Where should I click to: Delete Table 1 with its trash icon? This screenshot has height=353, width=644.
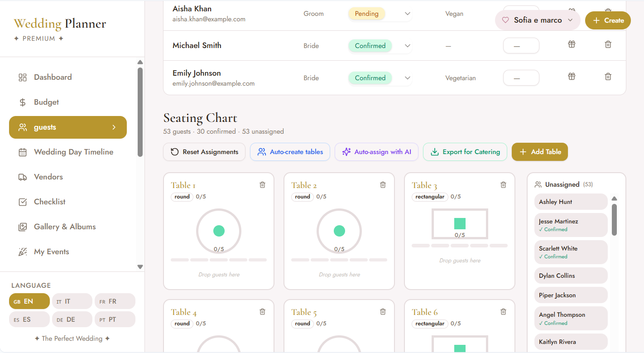coord(263,185)
